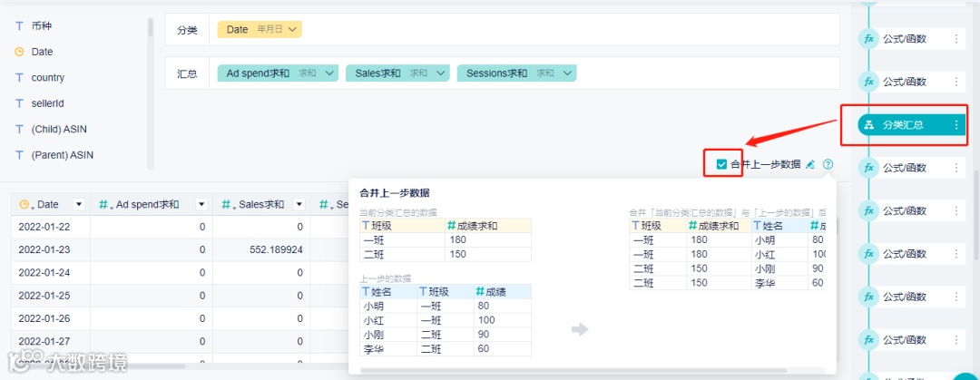Click the T text-type icon beside 币种
Screen dimensions: 980x380
pyautogui.click(x=19, y=26)
